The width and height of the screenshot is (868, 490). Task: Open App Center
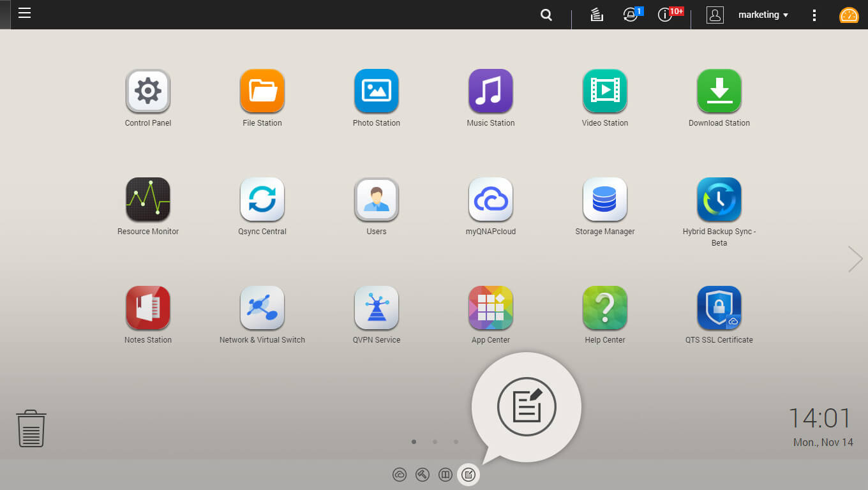click(490, 308)
